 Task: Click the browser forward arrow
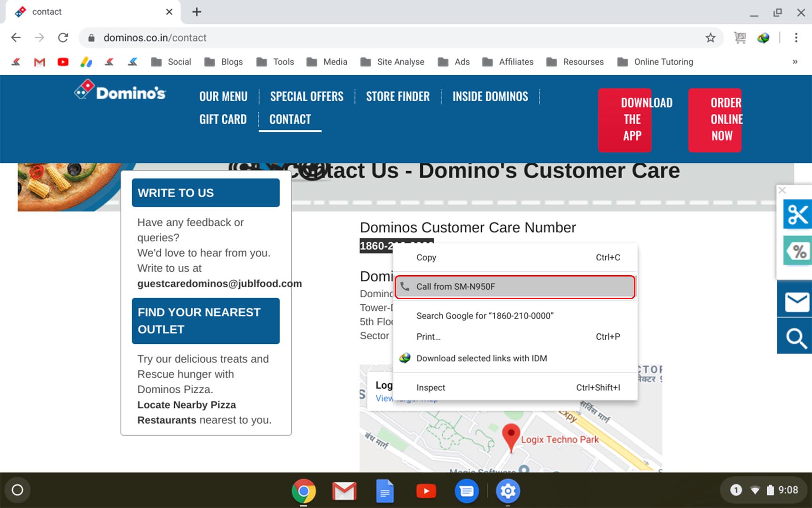click(39, 38)
